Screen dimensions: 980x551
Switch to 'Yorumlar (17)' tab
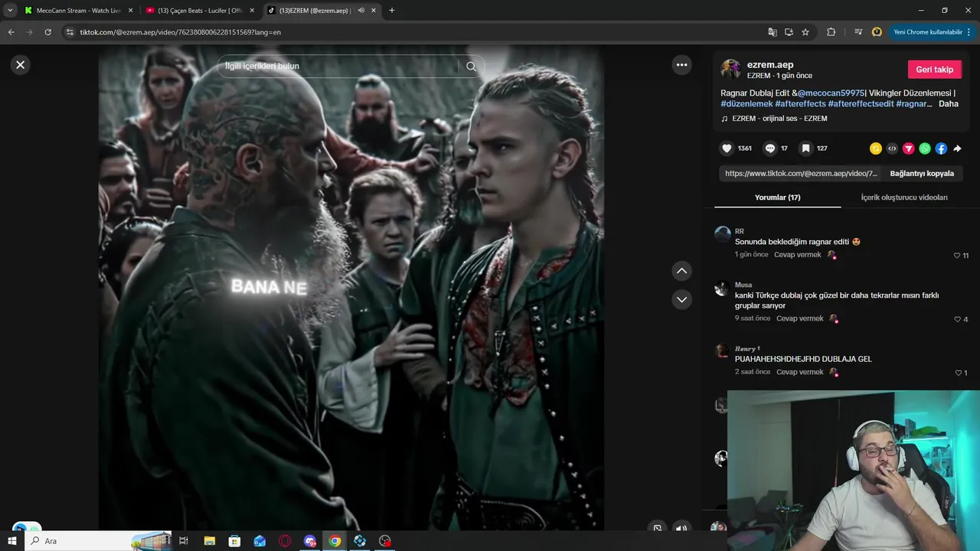click(x=777, y=197)
